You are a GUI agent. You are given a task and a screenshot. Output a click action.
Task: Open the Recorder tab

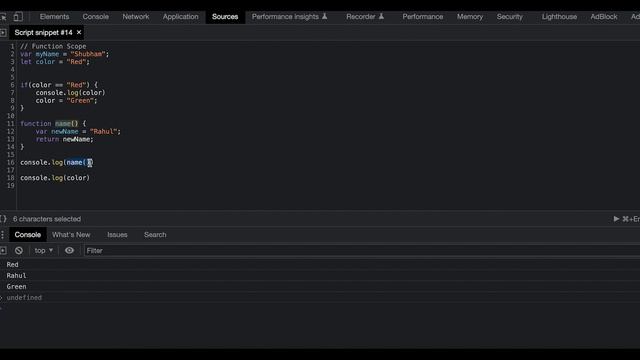(x=365, y=17)
